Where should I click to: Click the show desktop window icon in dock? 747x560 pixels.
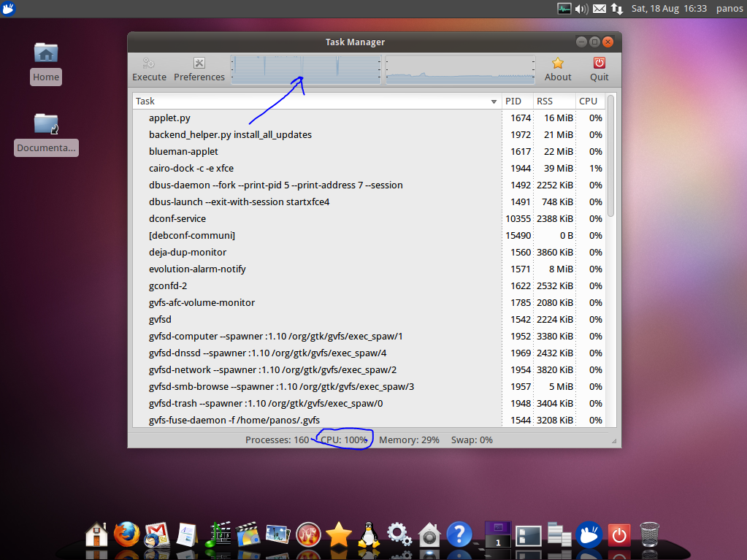click(529, 535)
